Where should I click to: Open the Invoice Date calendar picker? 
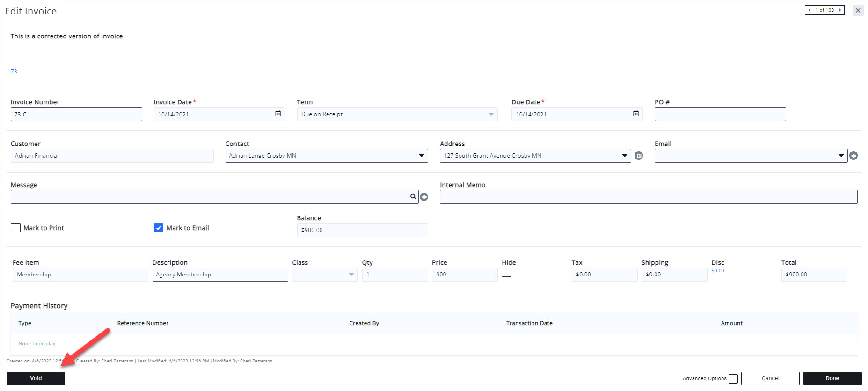[x=278, y=114]
